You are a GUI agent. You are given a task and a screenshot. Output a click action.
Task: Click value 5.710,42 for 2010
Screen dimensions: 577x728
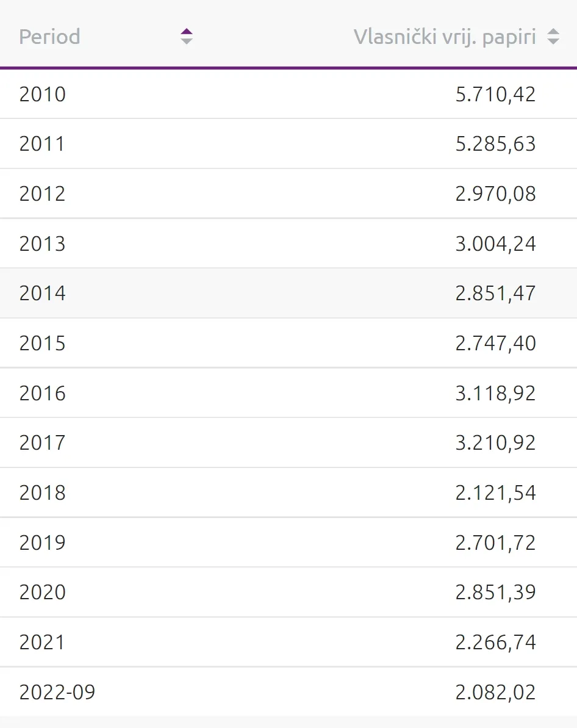point(495,94)
